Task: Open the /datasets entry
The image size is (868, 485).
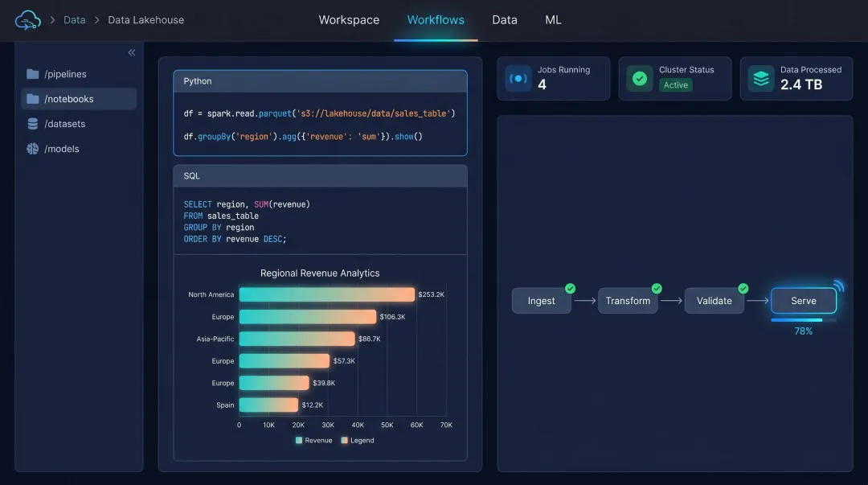Action: tap(79, 124)
